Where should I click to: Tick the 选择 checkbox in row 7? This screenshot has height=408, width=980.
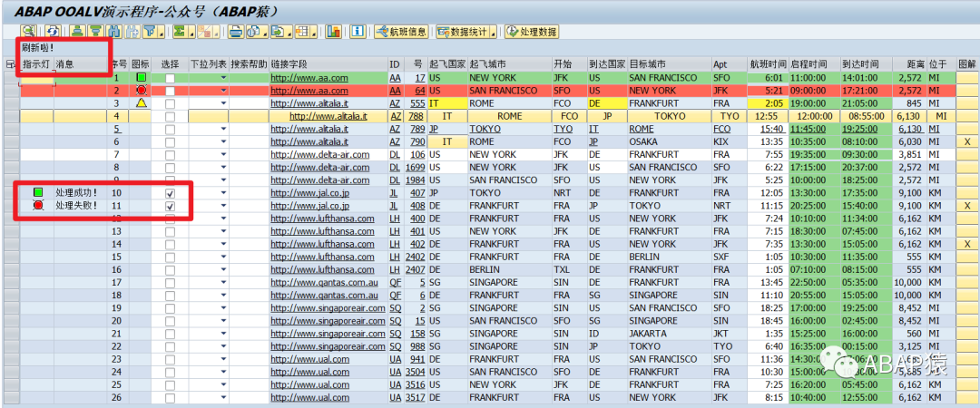click(x=170, y=155)
